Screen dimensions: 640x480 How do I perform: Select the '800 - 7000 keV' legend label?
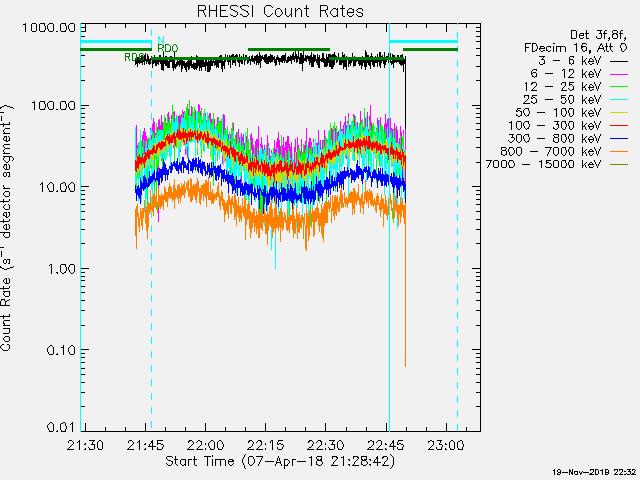click(551, 151)
